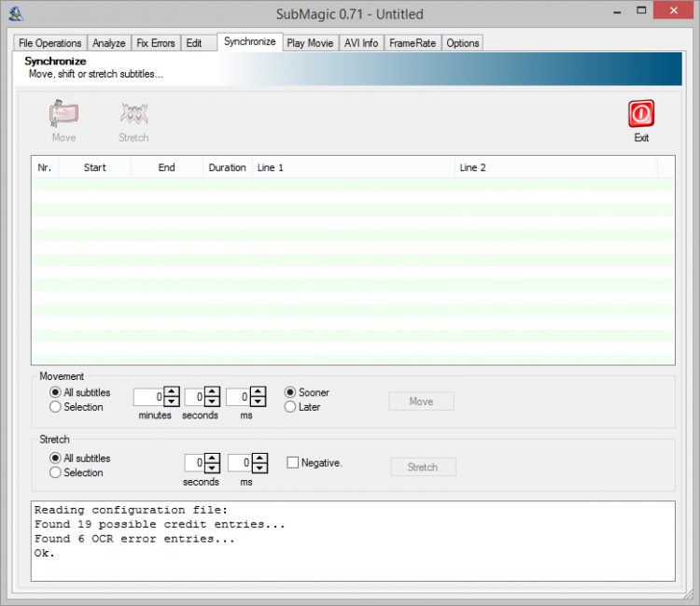Decrease the Movement ms value
The height and width of the screenshot is (606, 700).
(x=258, y=402)
